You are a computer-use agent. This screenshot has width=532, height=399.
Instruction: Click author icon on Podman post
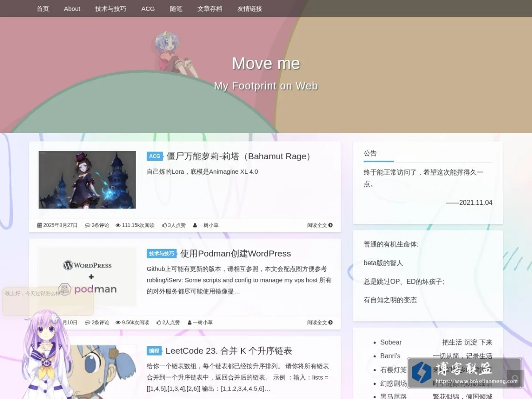(x=189, y=322)
